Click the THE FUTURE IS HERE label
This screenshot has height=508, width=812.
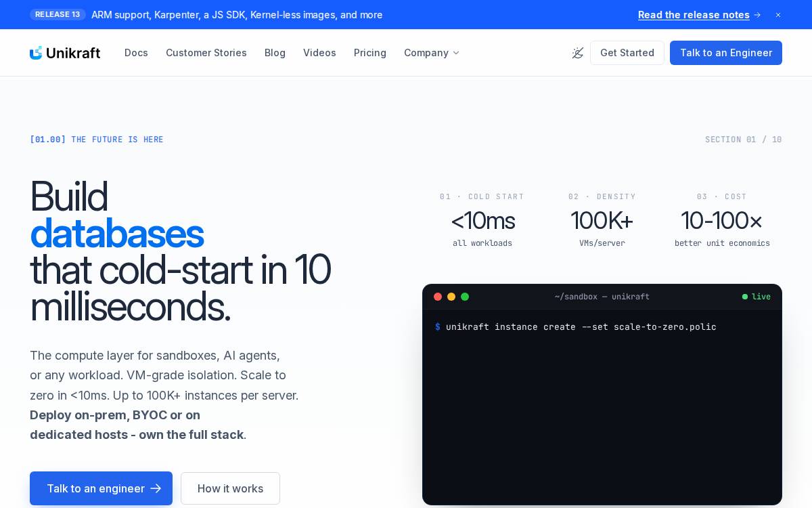pyautogui.click(x=117, y=140)
